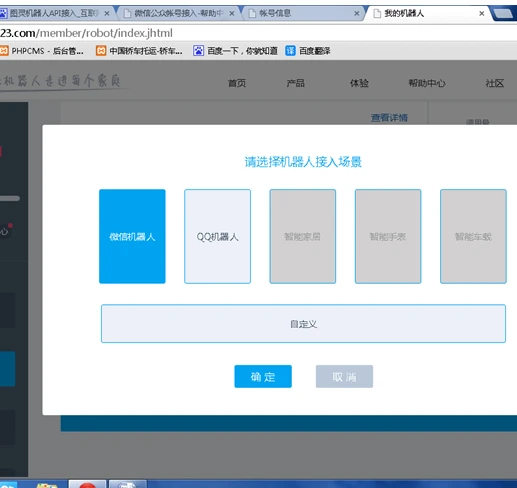Click the new tab button

click(503, 14)
